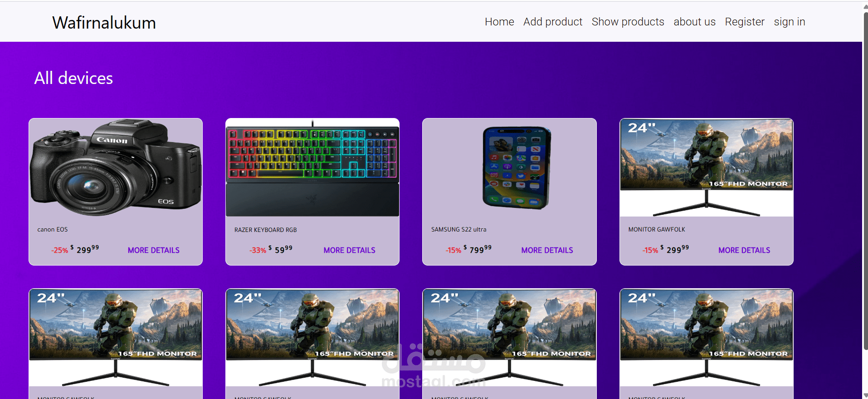Click the page vertical scrollbar
This screenshot has height=399, width=868.
pyautogui.click(x=865, y=182)
